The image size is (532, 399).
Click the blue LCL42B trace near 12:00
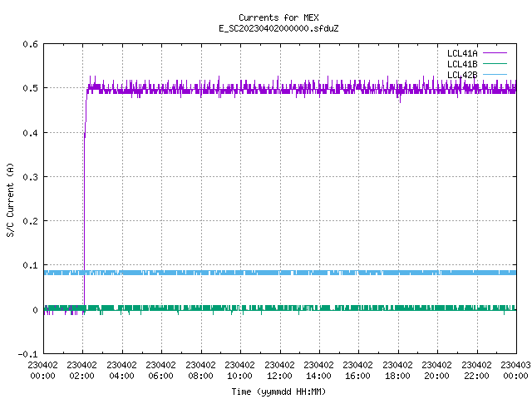(280, 273)
